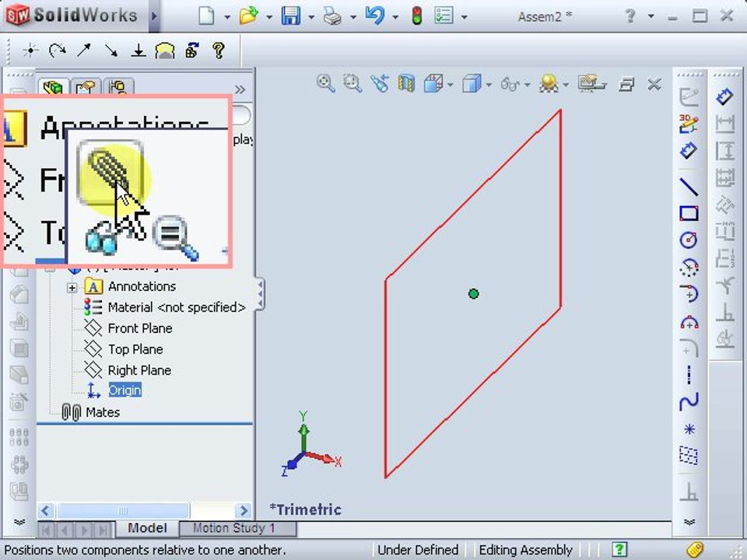The image size is (747, 560).
Task: Select the Line sketch tool
Action: point(689,187)
